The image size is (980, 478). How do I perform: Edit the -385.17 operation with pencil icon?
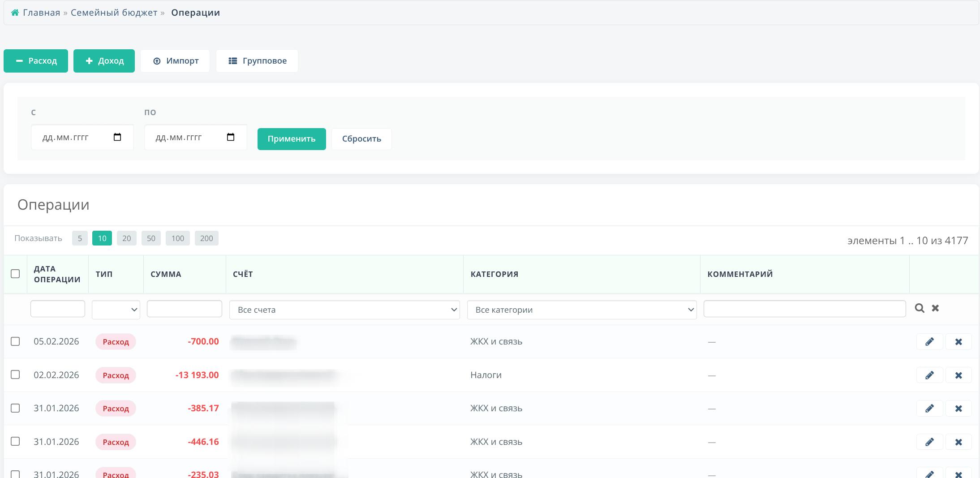[x=929, y=409]
